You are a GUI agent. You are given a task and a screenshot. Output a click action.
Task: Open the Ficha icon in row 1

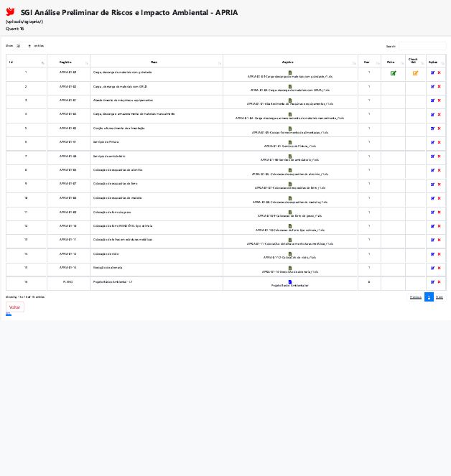coord(393,73)
